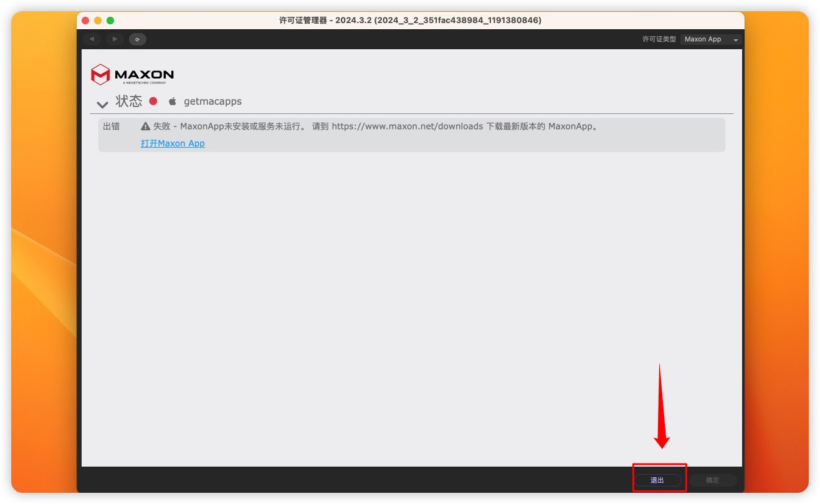Click the dropdown arrow beside Maxon App
Viewport: 820px width, 504px height.
[736, 40]
